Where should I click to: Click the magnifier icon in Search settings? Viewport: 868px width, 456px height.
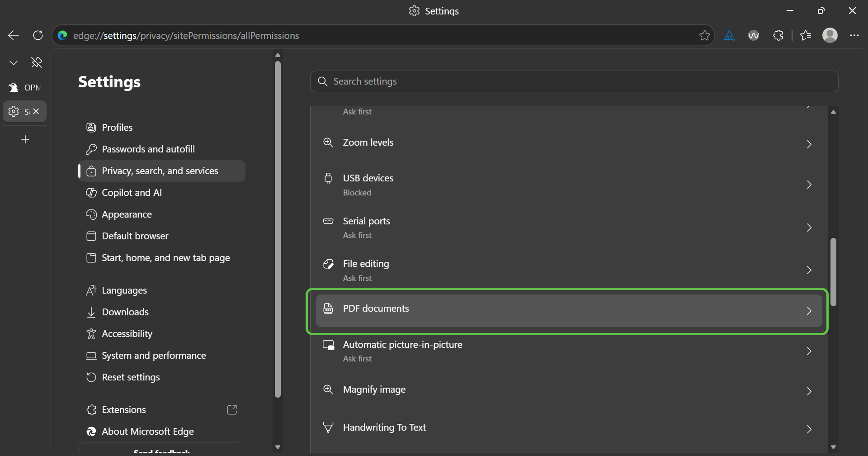pos(322,81)
